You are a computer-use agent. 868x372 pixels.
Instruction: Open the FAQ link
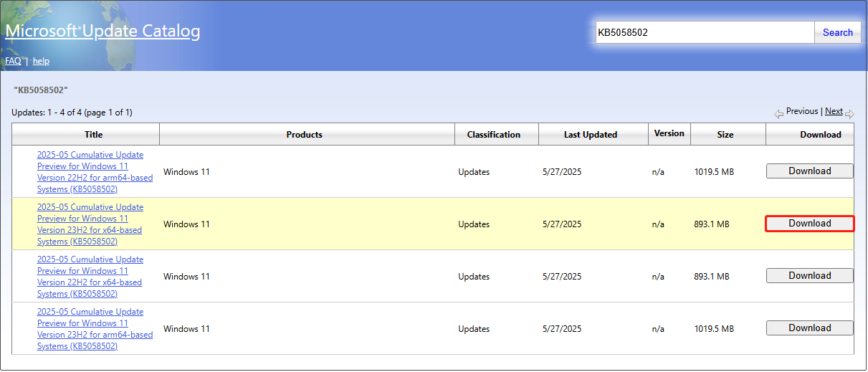pyautogui.click(x=13, y=61)
